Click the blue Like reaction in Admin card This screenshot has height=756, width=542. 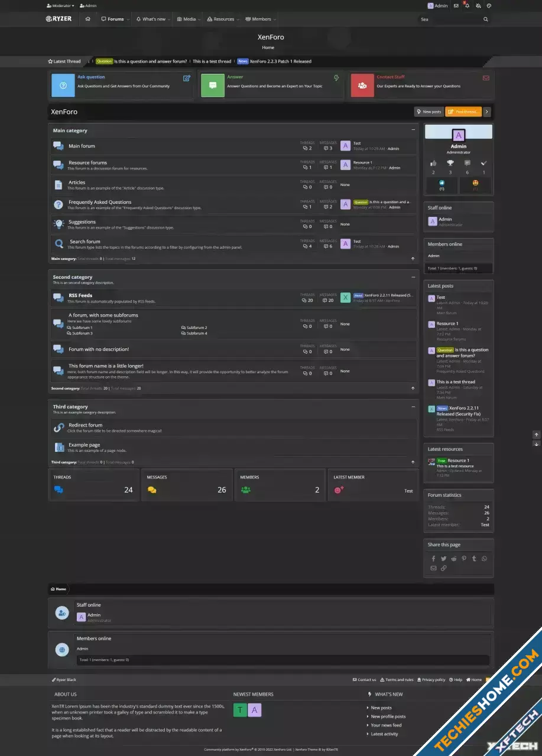(442, 183)
